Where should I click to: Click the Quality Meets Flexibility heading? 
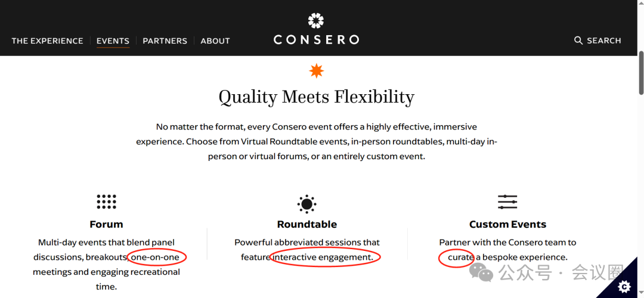tap(316, 97)
